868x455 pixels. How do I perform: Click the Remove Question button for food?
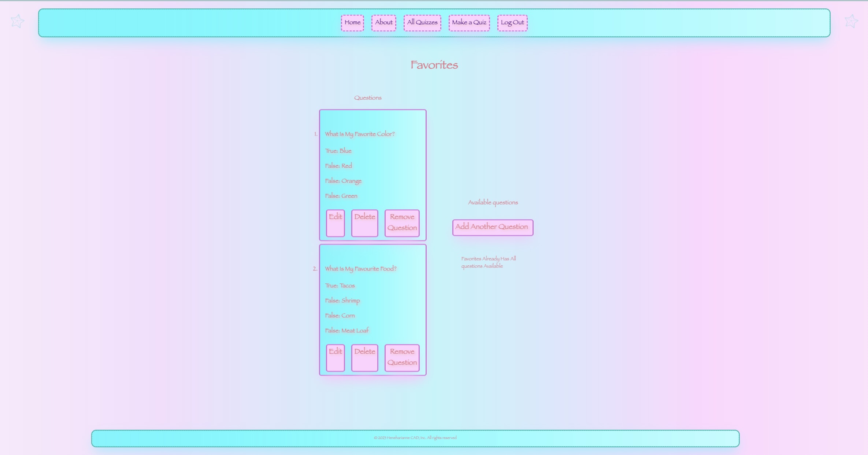coord(402,357)
